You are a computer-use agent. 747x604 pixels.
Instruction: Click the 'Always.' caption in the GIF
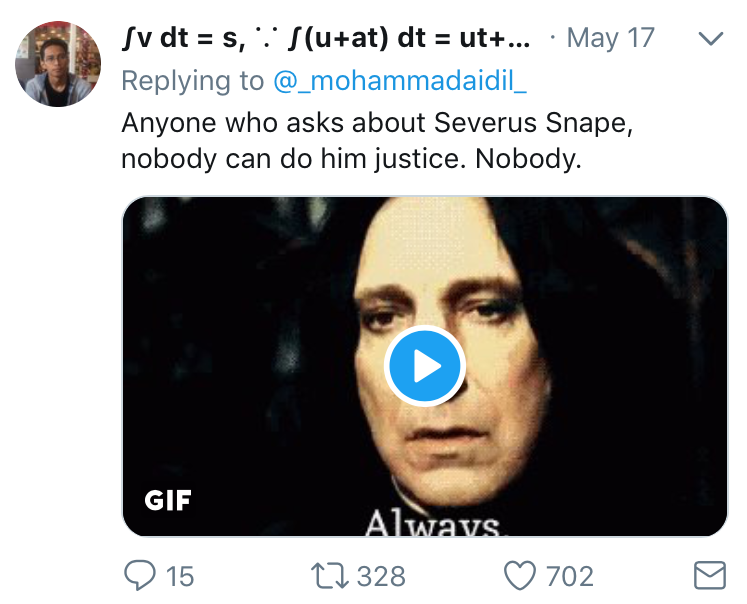[x=433, y=523]
